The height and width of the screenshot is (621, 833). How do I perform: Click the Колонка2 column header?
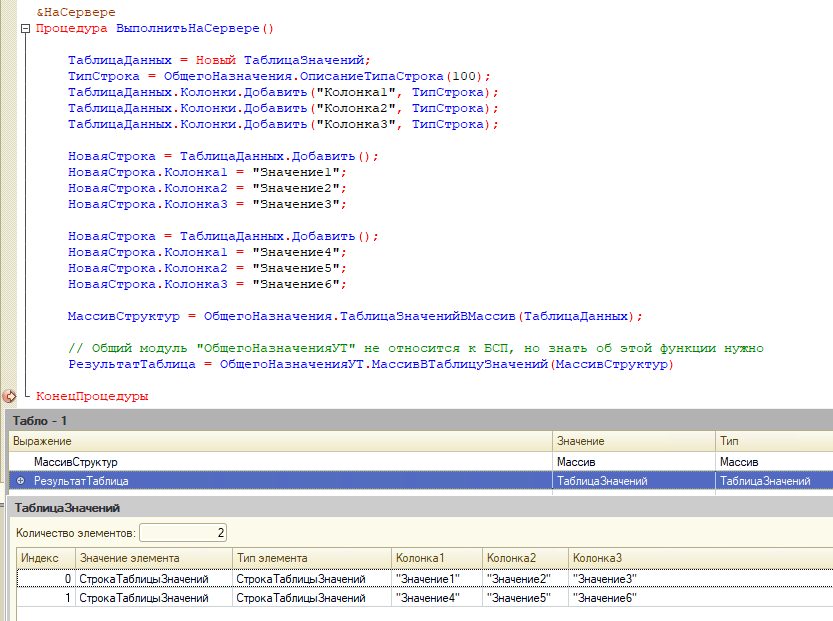[523, 557]
